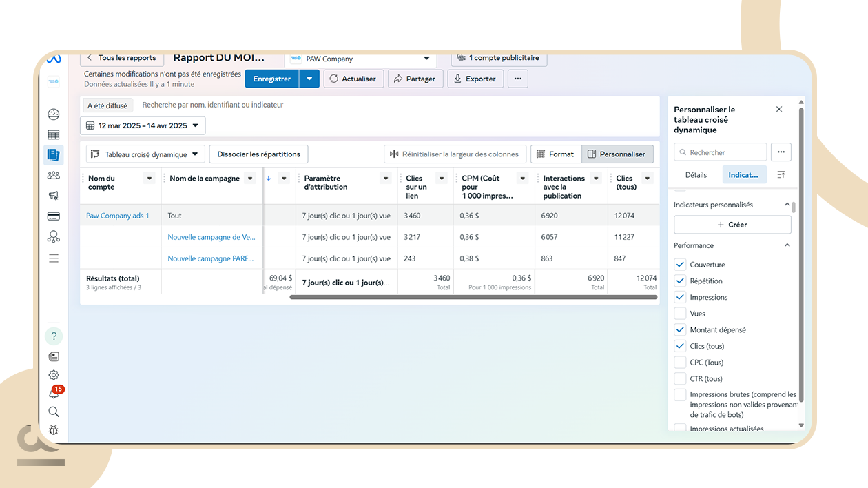The image size is (868, 488).
Task: Open the Audiences people icon
Action: click(54, 175)
